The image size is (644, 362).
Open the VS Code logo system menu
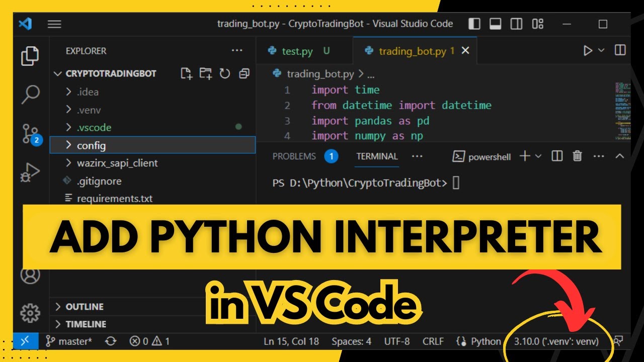(x=25, y=24)
